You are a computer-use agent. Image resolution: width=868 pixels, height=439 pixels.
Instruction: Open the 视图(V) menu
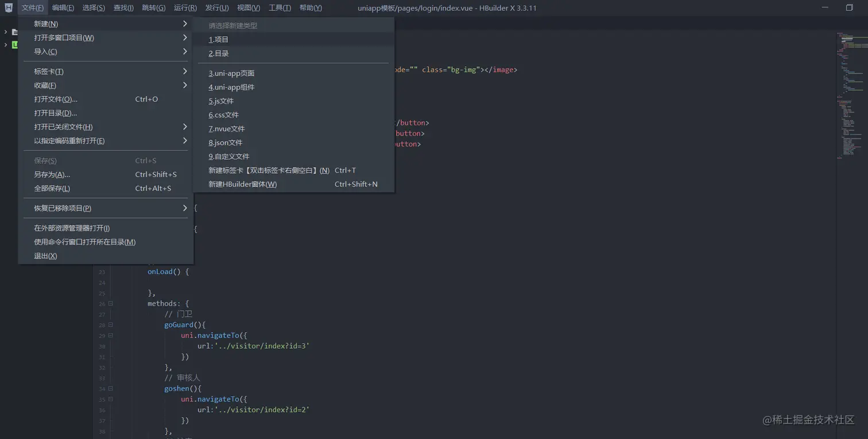pos(249,7)
